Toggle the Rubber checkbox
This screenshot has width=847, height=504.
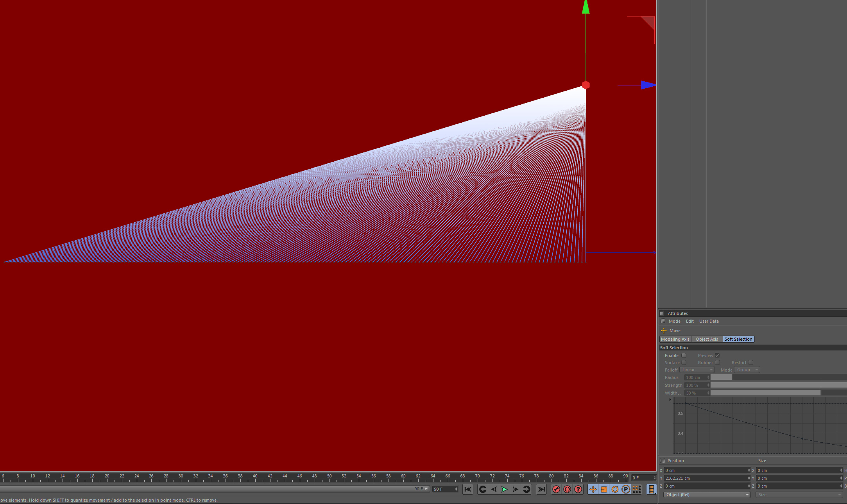tap(717, 363)
